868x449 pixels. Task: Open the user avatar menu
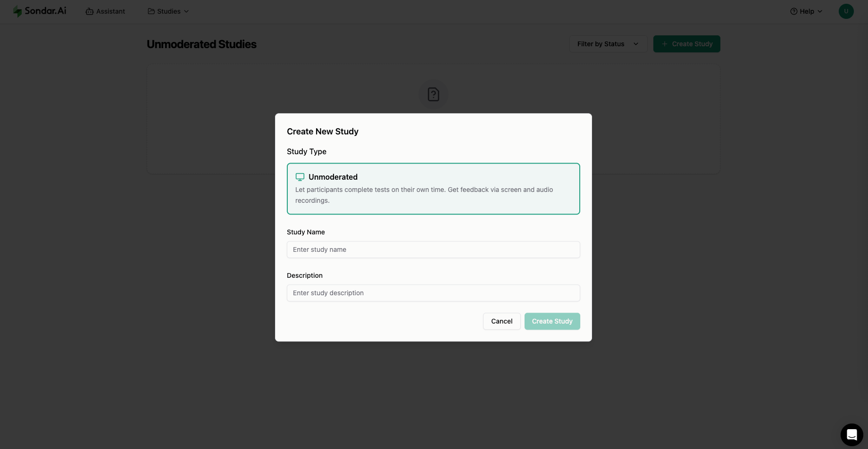(846, 11)
